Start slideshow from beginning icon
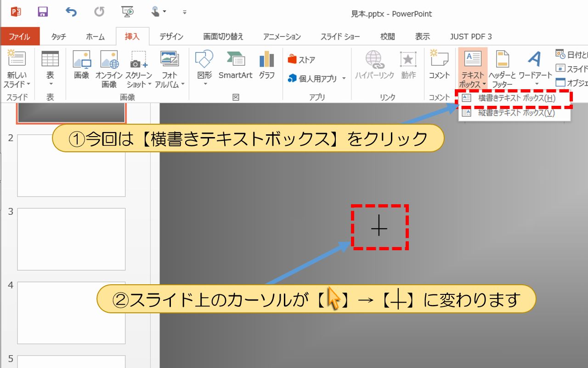This screenshot has height=368, width=588. (128, 11)
